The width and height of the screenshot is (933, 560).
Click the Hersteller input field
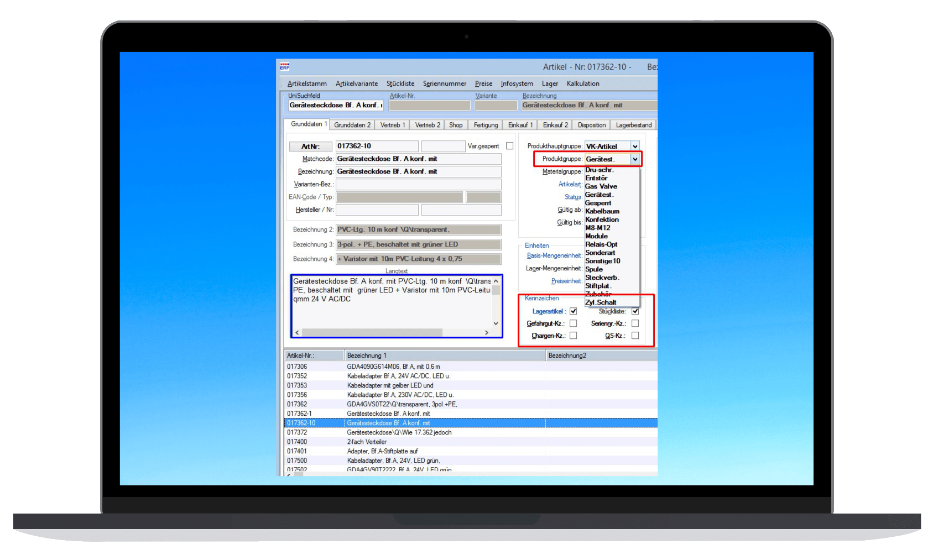[377, 210]
